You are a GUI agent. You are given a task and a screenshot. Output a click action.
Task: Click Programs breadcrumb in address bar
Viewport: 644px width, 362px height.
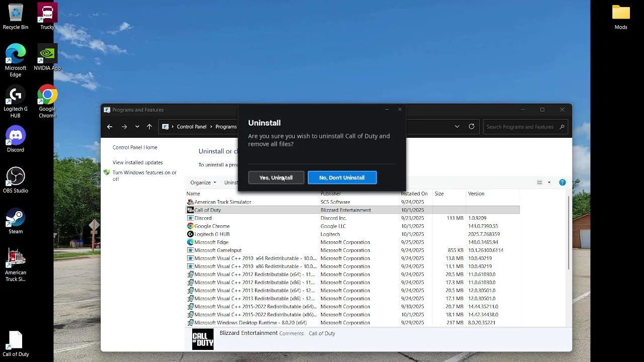(x=226, y=127)
